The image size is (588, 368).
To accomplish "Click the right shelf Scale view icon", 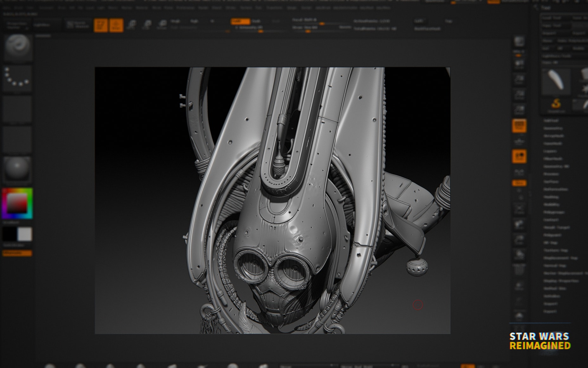I will 519,240.
